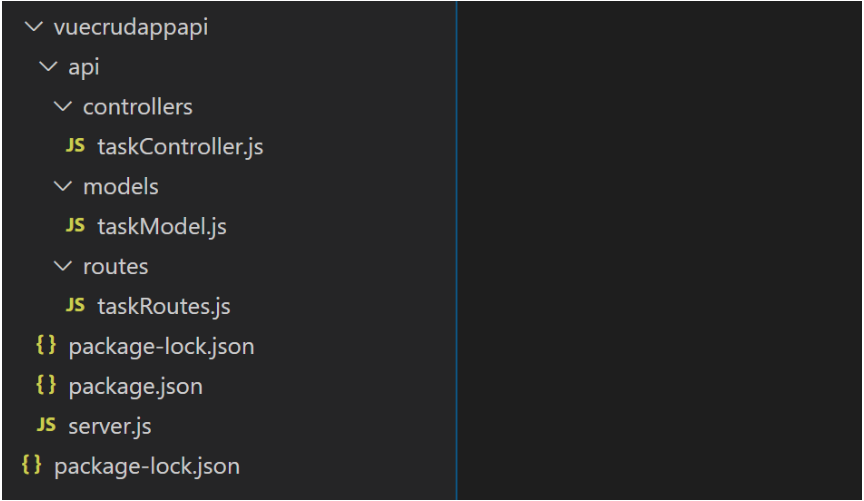The width and height of the screenshot is (864, 501).
Task: Select the package.json file name
Action: (x=135, y=387)
